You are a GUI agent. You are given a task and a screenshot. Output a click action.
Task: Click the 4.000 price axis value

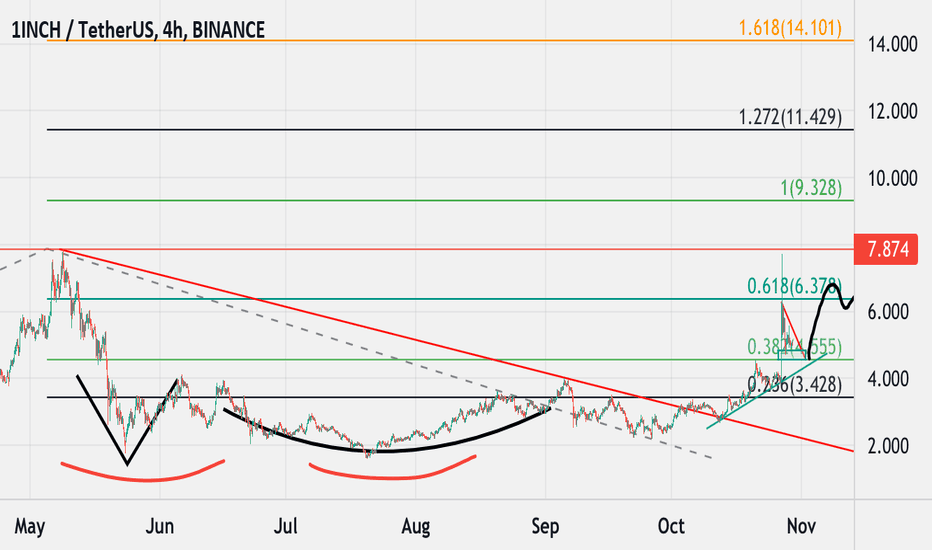coord(888,379)
